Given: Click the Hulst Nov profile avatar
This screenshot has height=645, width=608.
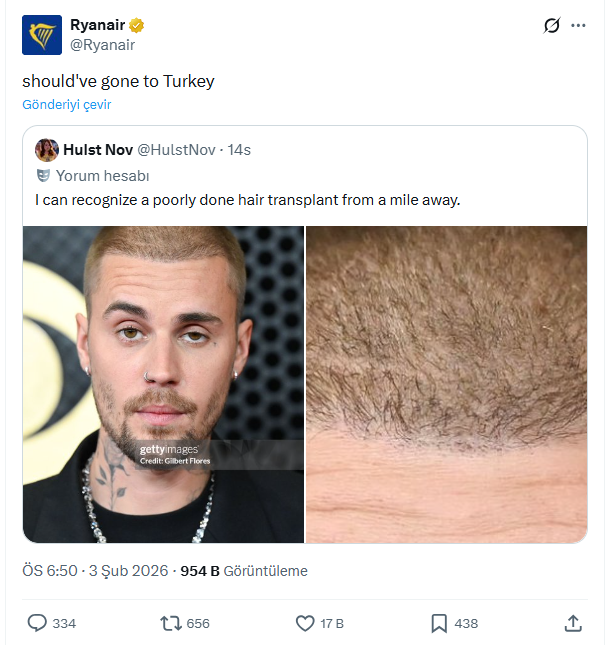Looking at the screenshot, I should tap(46, 150).
